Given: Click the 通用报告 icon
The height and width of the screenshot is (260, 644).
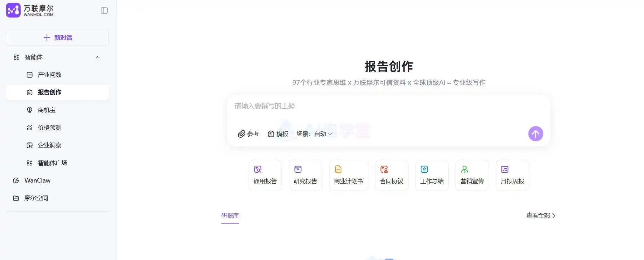Looking at the screenshot, I should click(x=258, y=169).
